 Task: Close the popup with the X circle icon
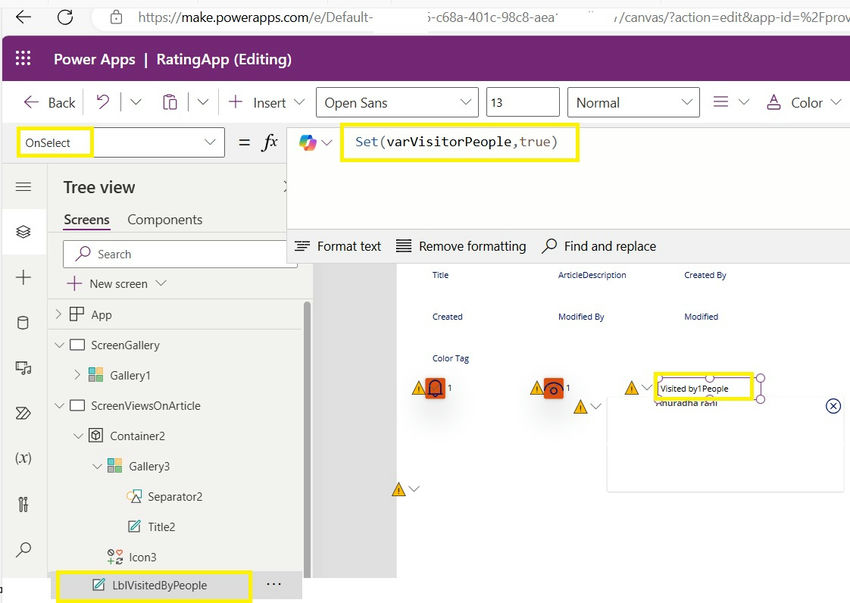[833, 406]
